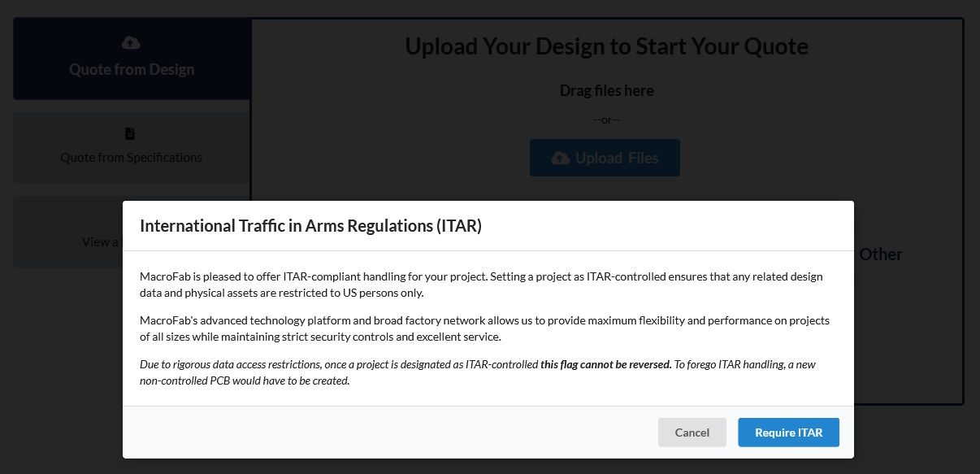Click the MacroFab description text in the dialog
The width and height of the screenshot is (980, 474).
click(x=481, y=283)
